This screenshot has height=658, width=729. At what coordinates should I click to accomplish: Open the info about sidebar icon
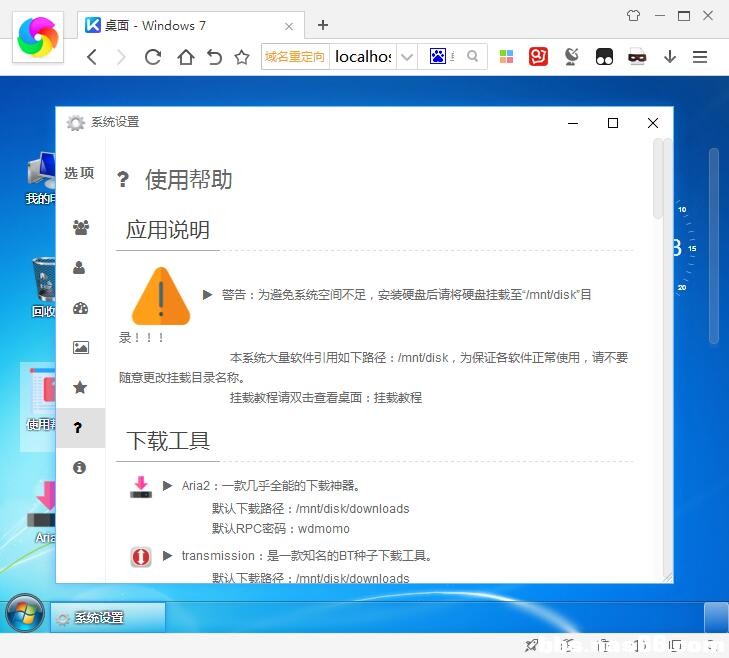(x=80, y=467)
